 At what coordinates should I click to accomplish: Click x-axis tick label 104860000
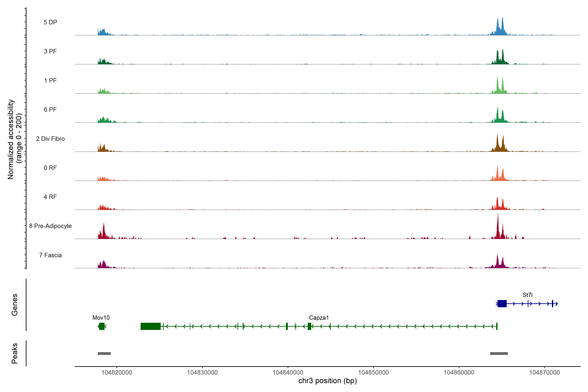pos(459,372)
